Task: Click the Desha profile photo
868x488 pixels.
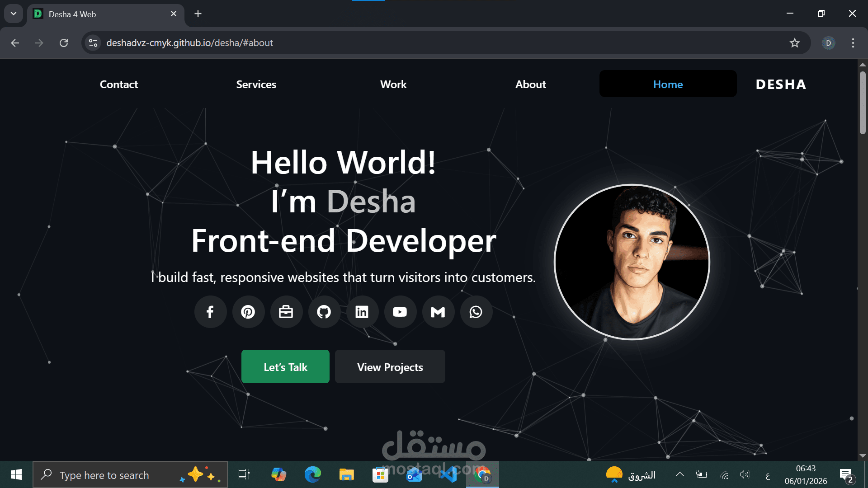Action: (x=632, y=262)
